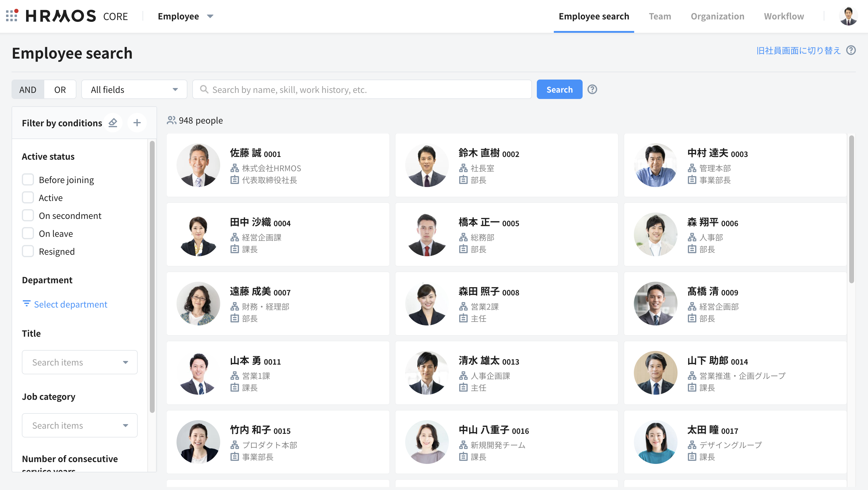Click the plus icon to add filter condition
The width and height of the screenshot is (868, 490).
pyautogui.click(x=137, y=123)
